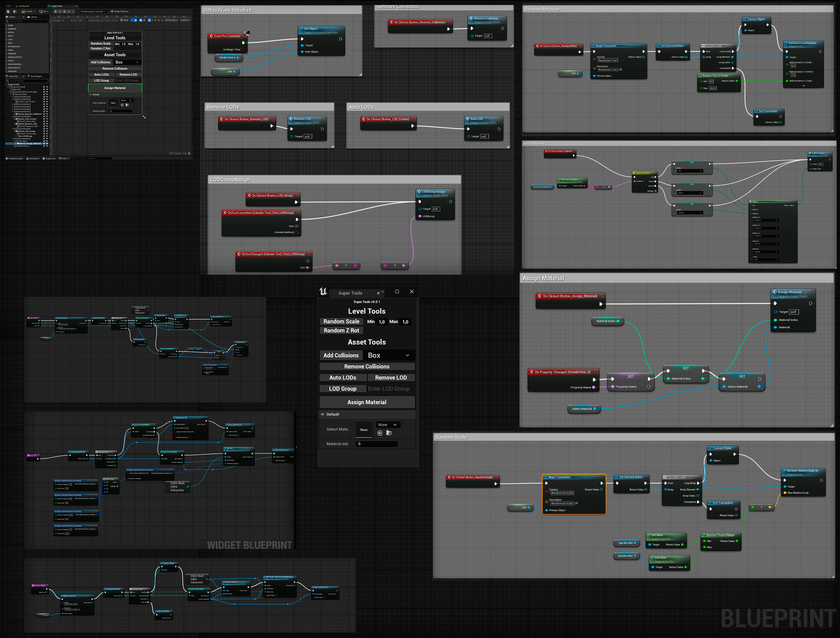840x638 pixels.
Task: Toggle the blue lock icon in designer toolbar
Action: [x=136, y=20]
